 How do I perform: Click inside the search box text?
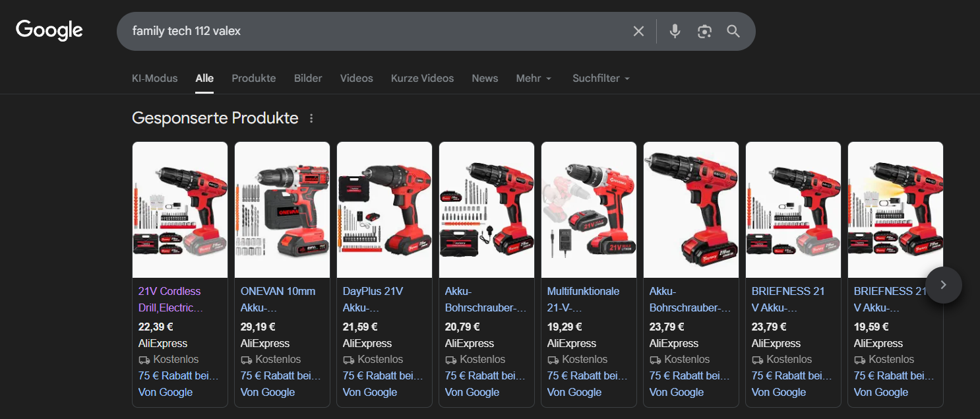click(187, 31)
